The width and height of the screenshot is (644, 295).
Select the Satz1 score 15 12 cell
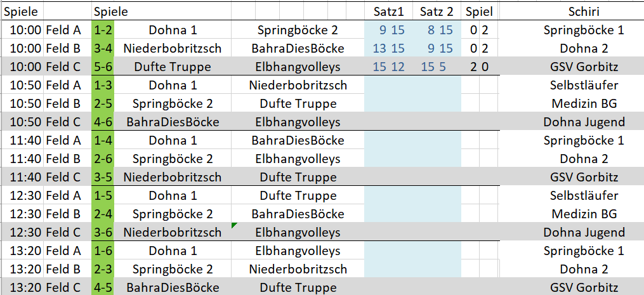(388, 67)
